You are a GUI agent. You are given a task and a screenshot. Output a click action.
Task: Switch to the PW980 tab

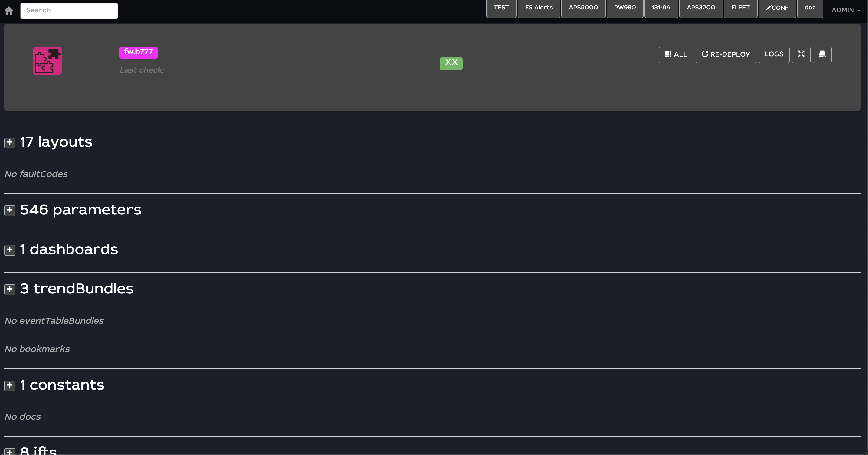(x=625, y=8)
